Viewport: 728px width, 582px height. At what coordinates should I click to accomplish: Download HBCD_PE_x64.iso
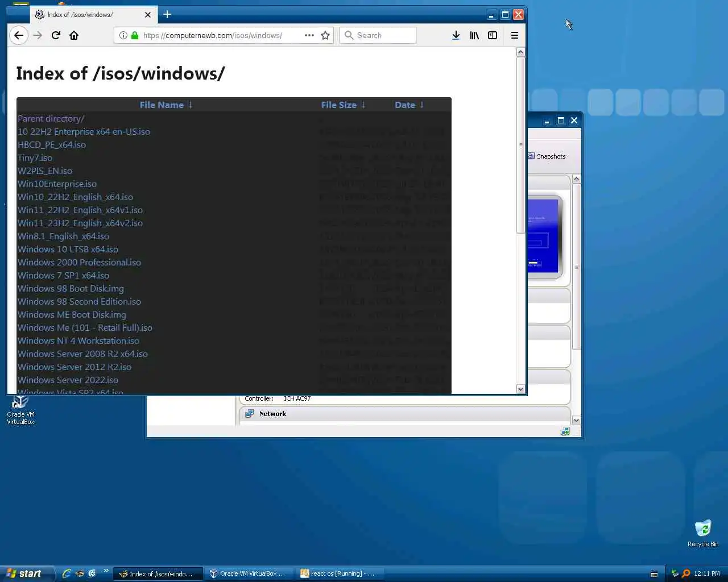tap(52, 144)
